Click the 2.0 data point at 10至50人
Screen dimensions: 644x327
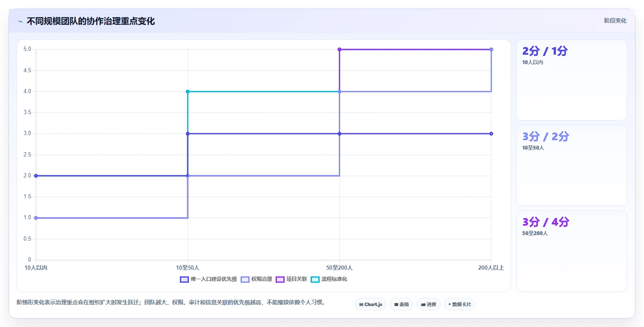(x=188, y=176)
